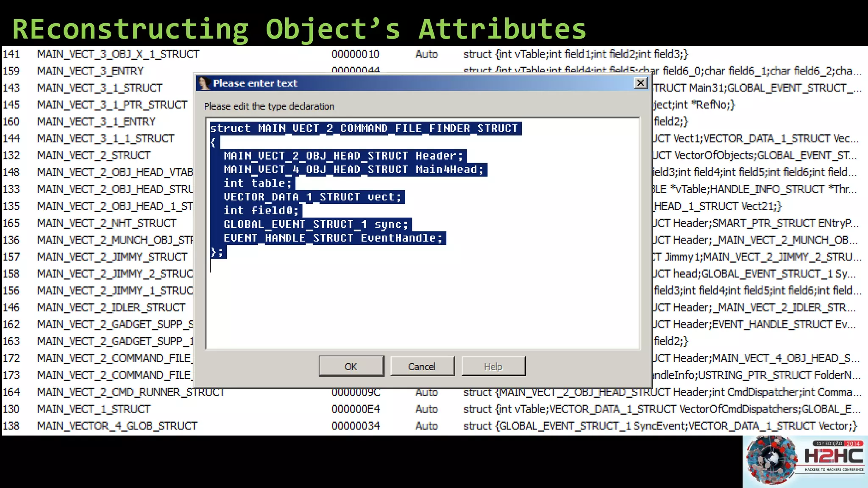The height and width of the screenshot is (488, 868).
Task: Close the Please enter text dialog
Action: click(x=641, y=83)
